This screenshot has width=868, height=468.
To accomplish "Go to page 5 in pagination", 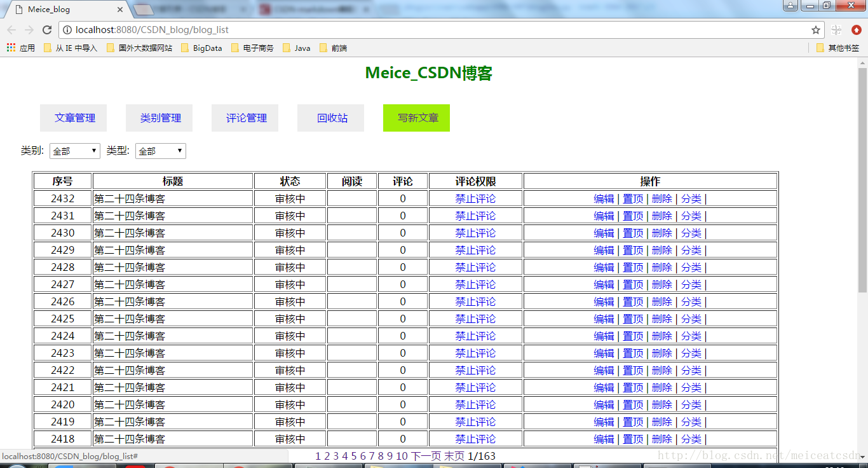I will coord(354,456).
